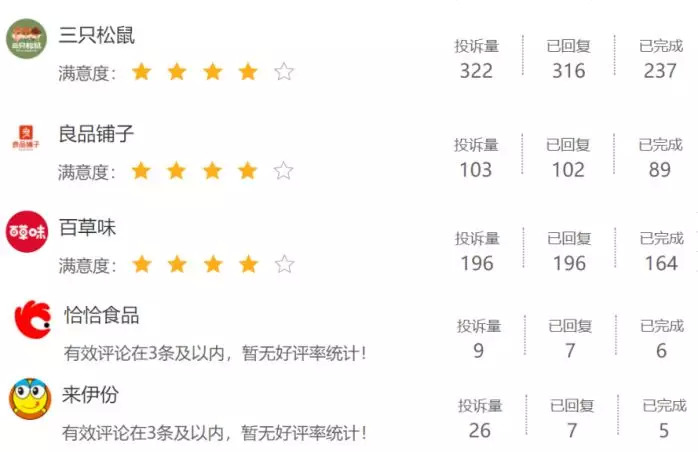The width and height of the screenshot is (698, 452).
Task: Click 良品铺子 replied count 102
Action: tap(568, 170)
